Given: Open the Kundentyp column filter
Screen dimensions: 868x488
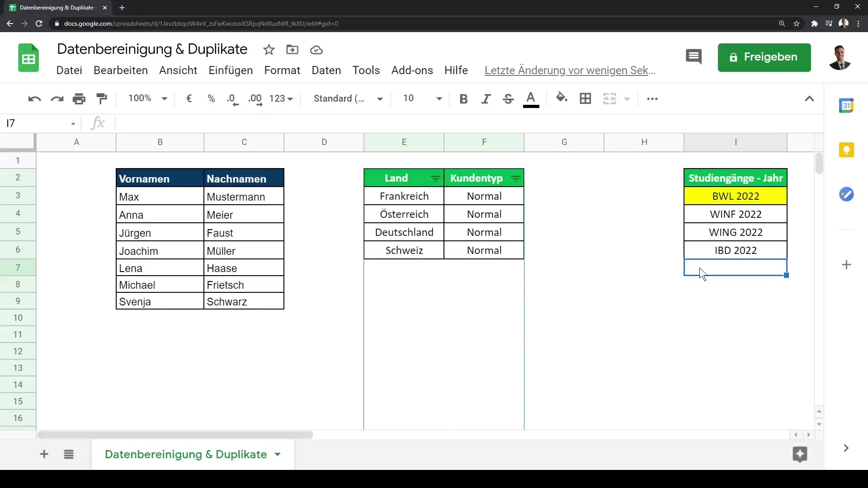Looking at the screenshot, I should pos(516,179).
